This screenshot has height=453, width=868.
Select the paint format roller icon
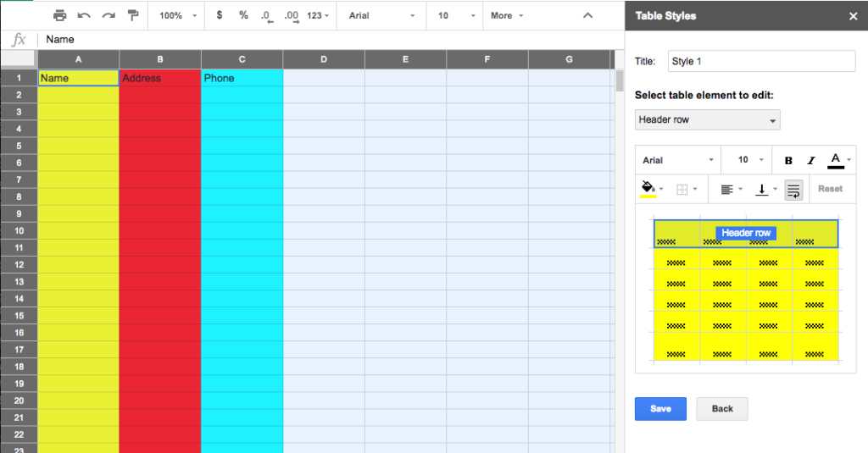tap(133, 15)
